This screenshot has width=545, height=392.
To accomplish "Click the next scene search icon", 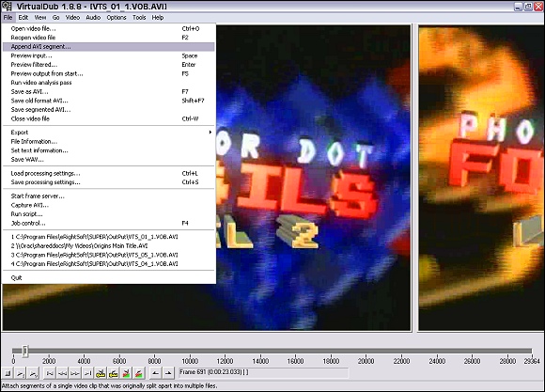I will point(139,373).
